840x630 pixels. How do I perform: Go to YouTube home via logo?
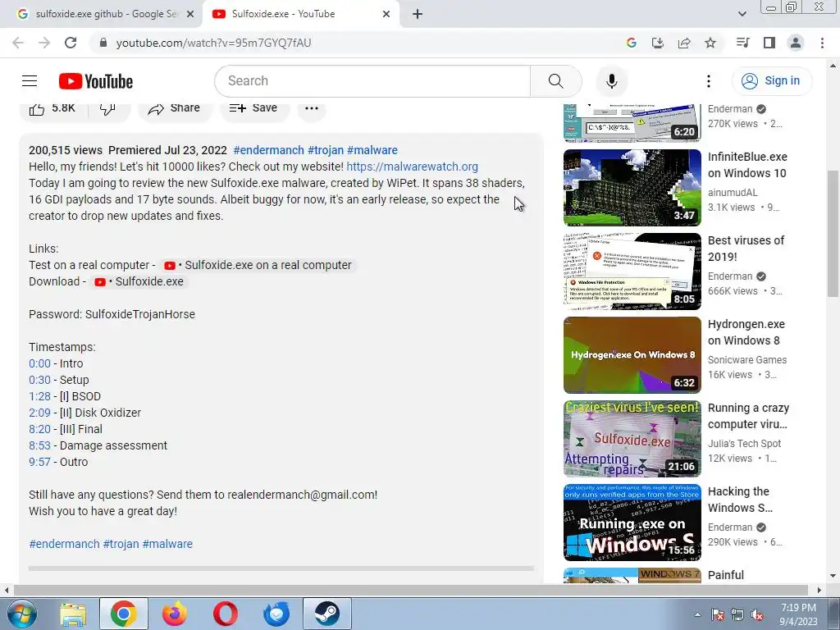tap(96, 81)
